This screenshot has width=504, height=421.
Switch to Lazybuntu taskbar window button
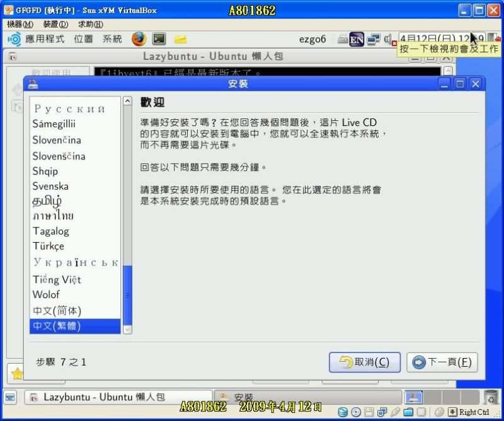point(118,397)
